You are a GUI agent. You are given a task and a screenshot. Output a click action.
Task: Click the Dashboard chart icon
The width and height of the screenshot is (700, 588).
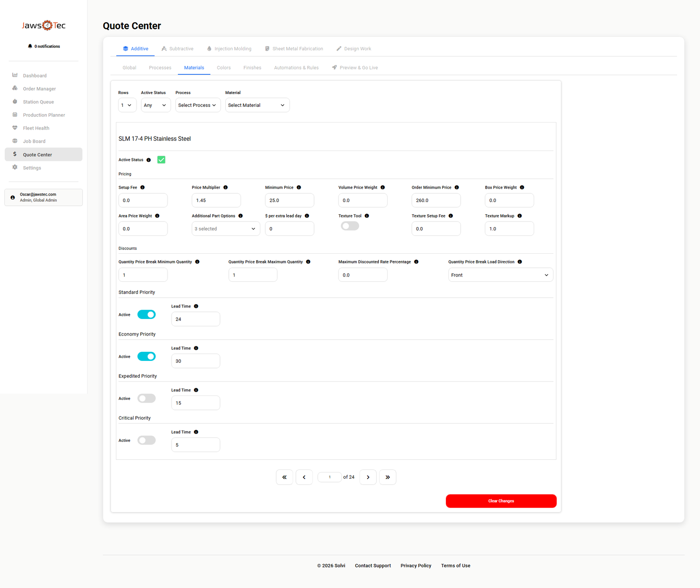click(15, 75)
